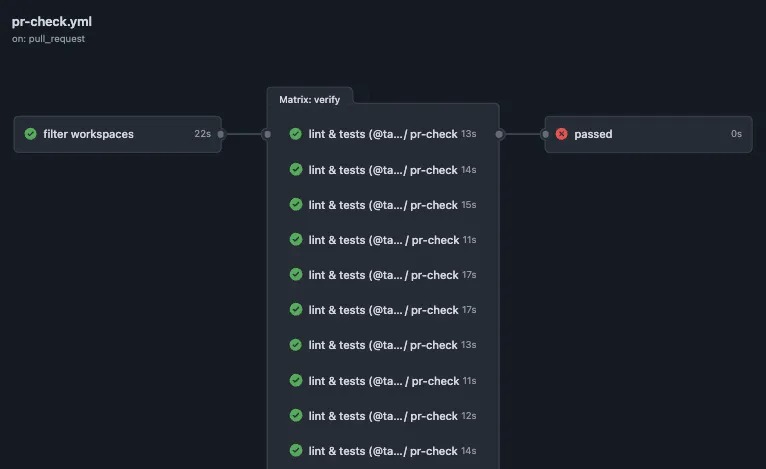Open lint & tests job taking 15s
Viewport: 766px width, 469px height.
coord(383,205)
